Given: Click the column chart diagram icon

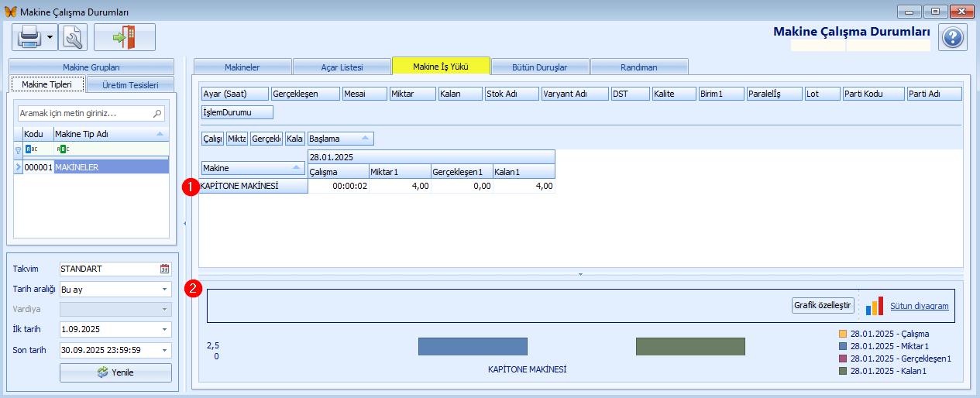Looking at the screenshot, I should coord(875,306).
